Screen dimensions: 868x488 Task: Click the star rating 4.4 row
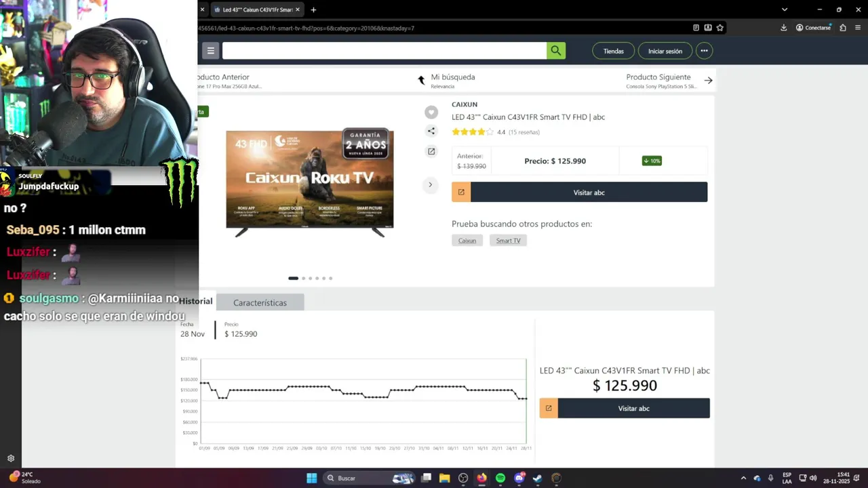[496, 132]
